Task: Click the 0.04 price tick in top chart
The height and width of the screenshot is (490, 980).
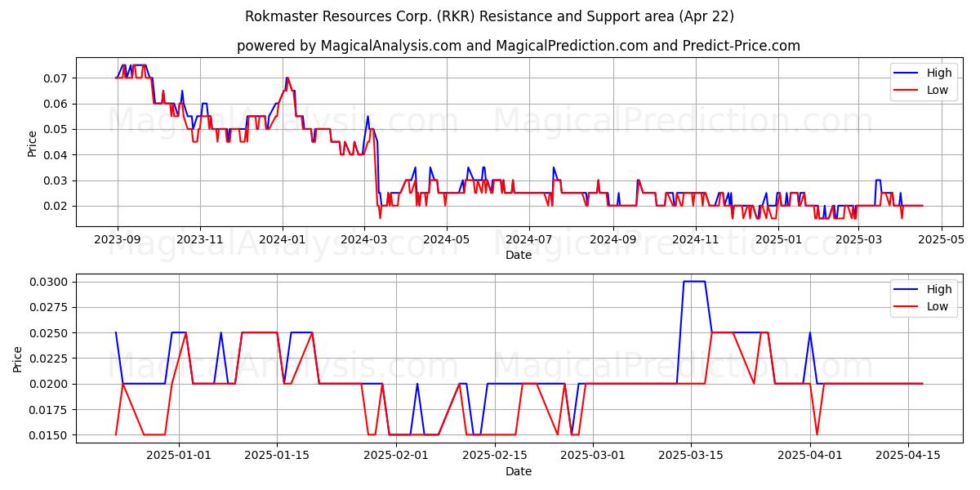Action: 56,155
